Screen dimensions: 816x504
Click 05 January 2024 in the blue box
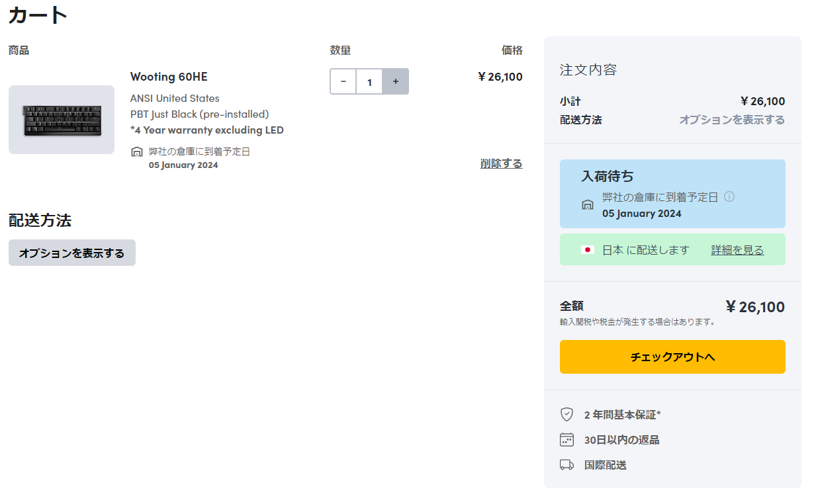pyautogui.click(x=642, y=214)
